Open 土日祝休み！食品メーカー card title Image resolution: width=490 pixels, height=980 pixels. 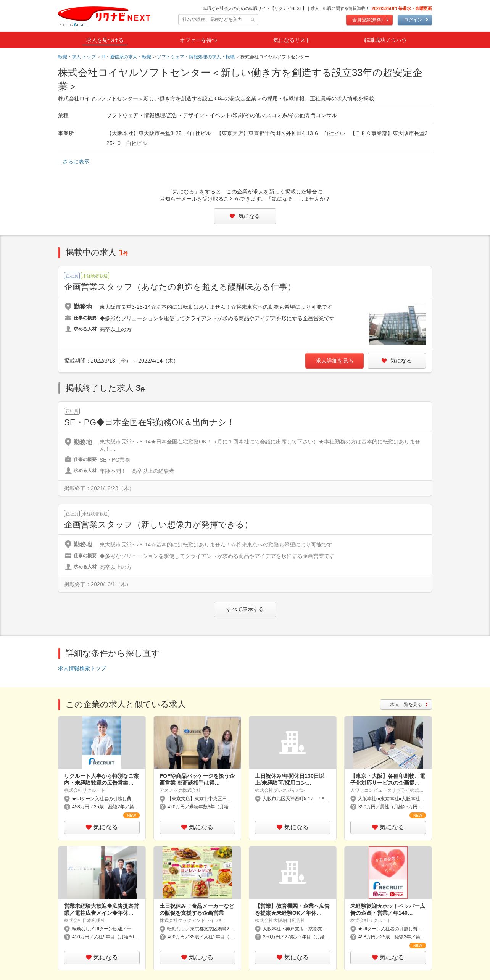coord(197,909)
